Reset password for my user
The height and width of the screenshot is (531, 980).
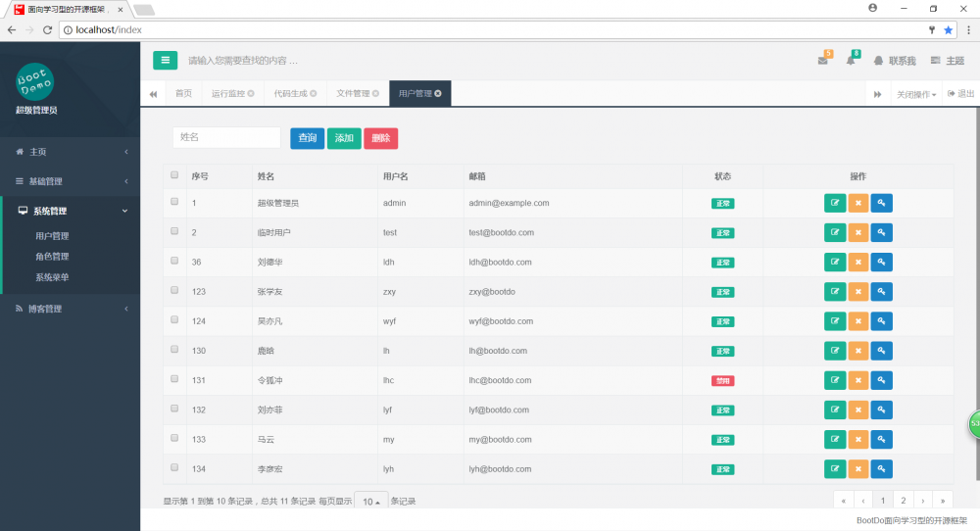[881, 439]
